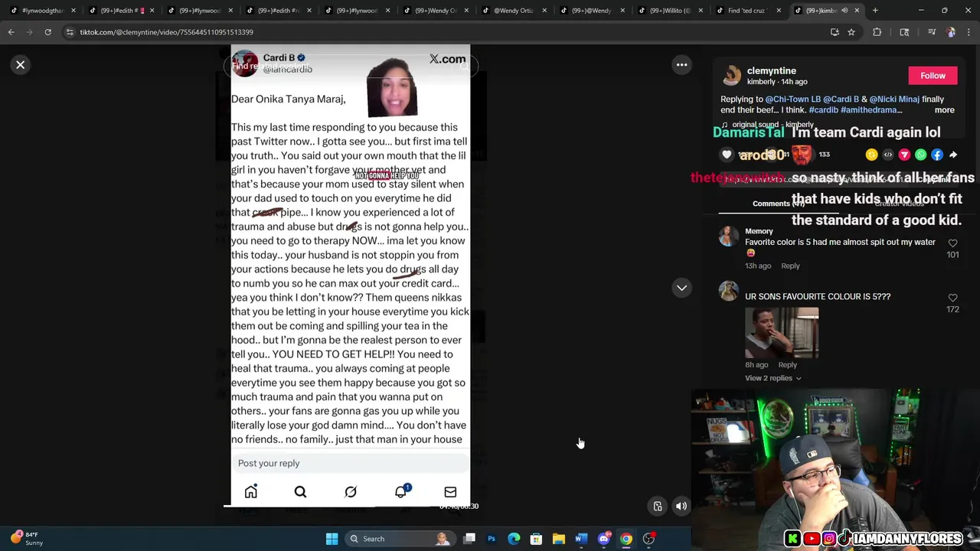Open Memory commenter's avatar
The image size is (980, 551).
tap(729, 236)
